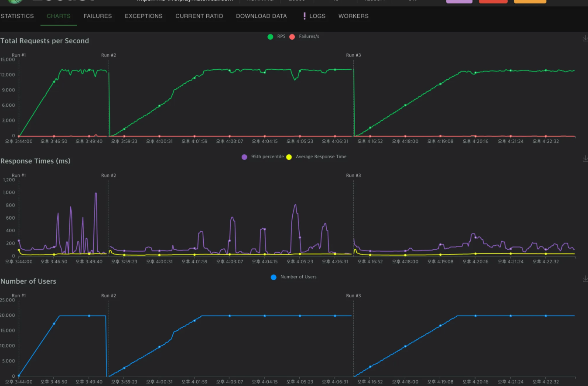View the Workers tab
Image resolution: width=588 pixels, height=386 pixels.
tap(353, 16)
